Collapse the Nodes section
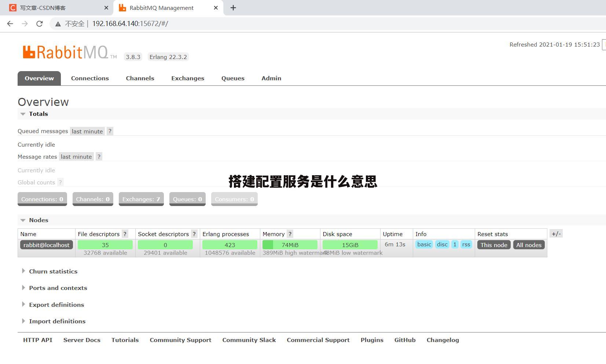The height and width of the screenshot is (364, 606). pyautogui.click(x=23, y=220)
